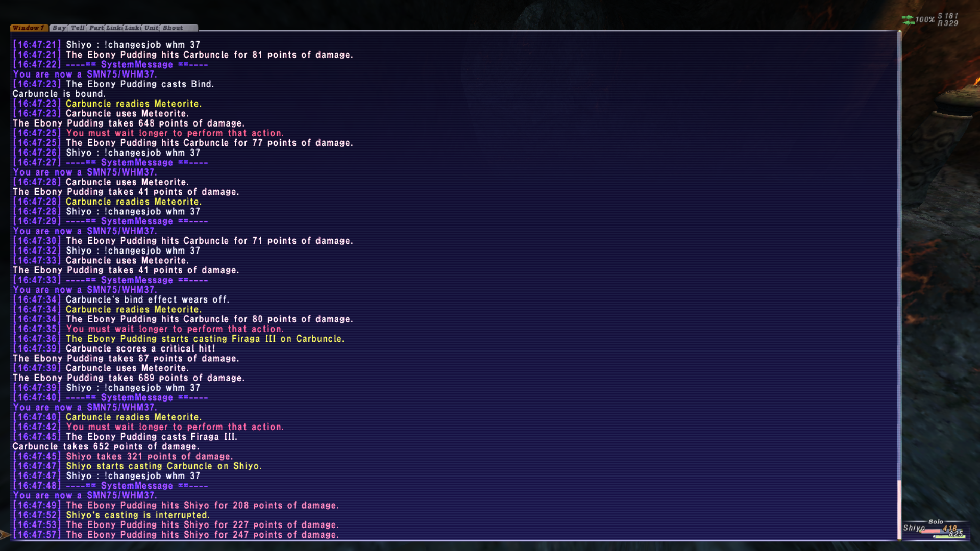Click Shiyo's pink HP bar
The image size is (980, 551).
(930, 531)
